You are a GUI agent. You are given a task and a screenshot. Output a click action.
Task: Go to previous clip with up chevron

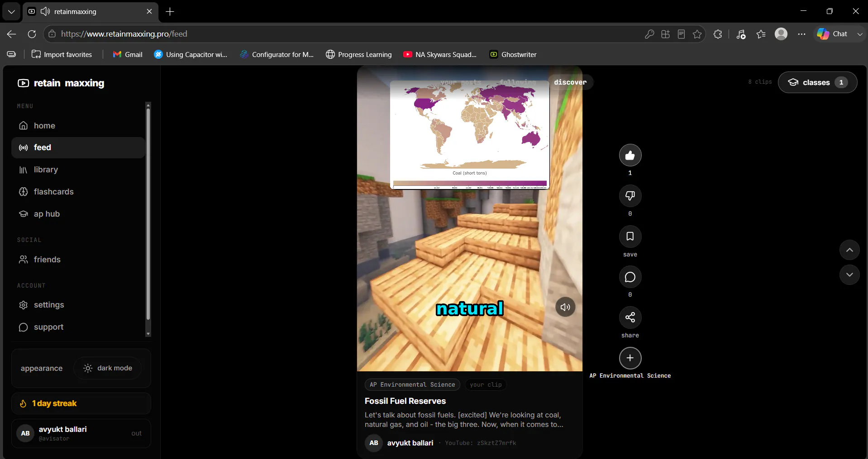click(849, 250)
